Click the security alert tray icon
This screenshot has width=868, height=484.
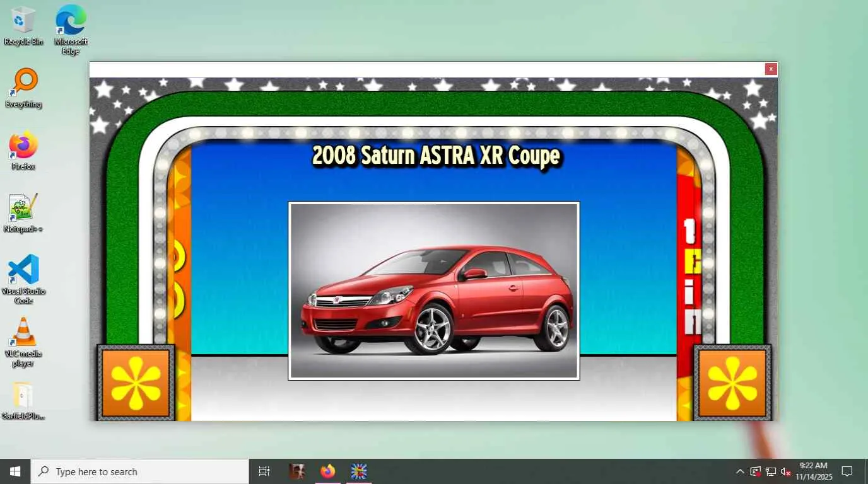tap(755, 471)
